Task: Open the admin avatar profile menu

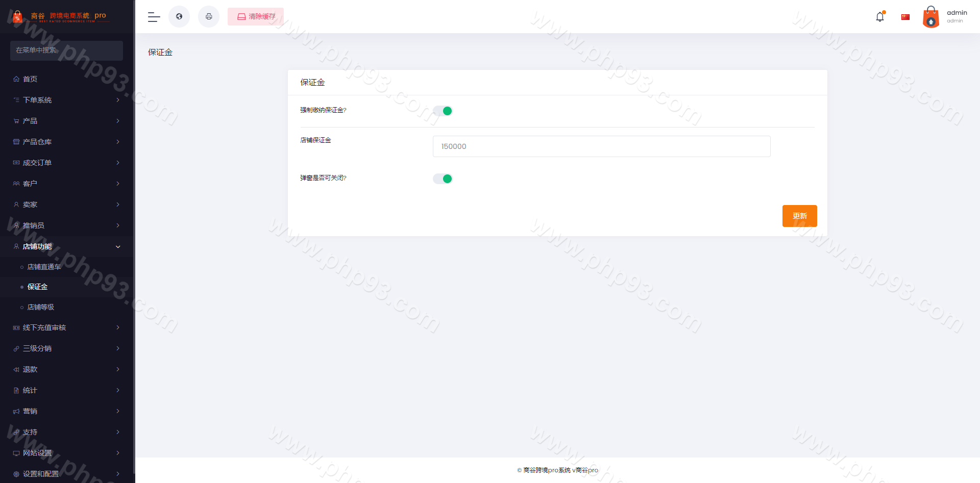Action: tap(931, 17)
